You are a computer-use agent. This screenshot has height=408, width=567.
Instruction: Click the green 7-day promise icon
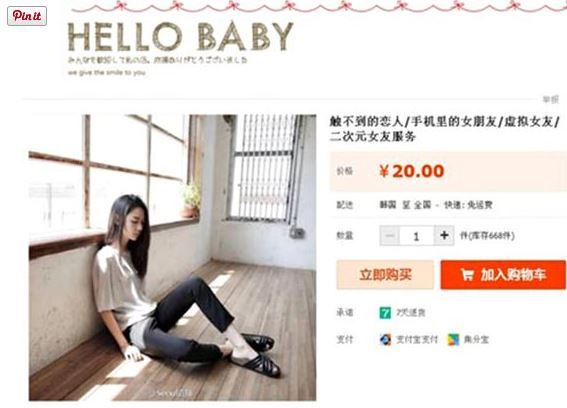coord(385,313)
